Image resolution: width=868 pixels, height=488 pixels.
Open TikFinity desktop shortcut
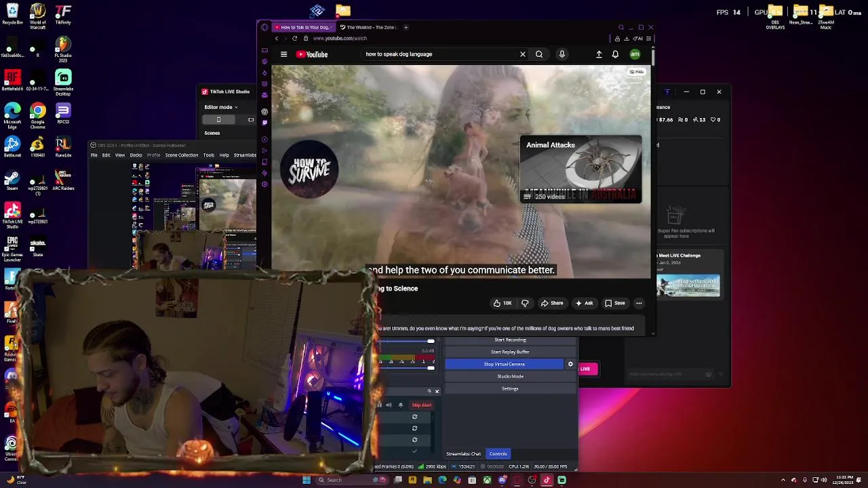[63, 15]
